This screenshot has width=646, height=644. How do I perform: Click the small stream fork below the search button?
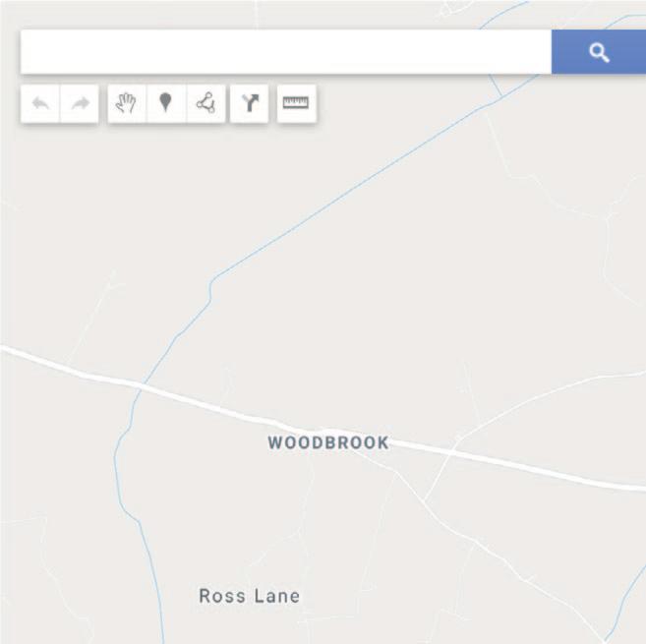499,92
